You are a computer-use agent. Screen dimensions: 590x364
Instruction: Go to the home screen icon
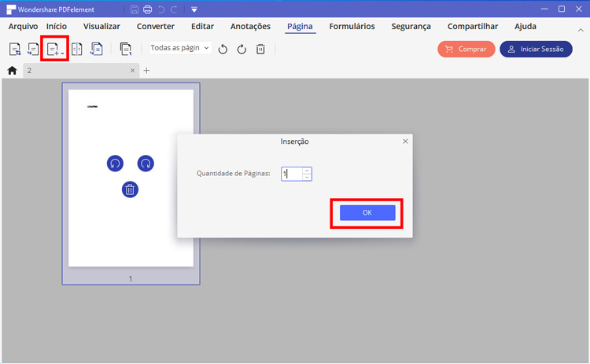[12, 70]
